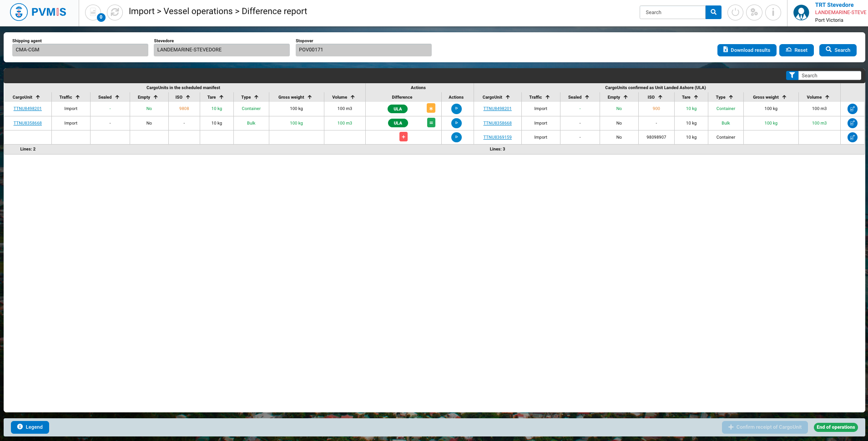Image resolution: width=868 pixels, height=441 pixels.
Task: Click the table filter funnel icon
Action: 792,75
